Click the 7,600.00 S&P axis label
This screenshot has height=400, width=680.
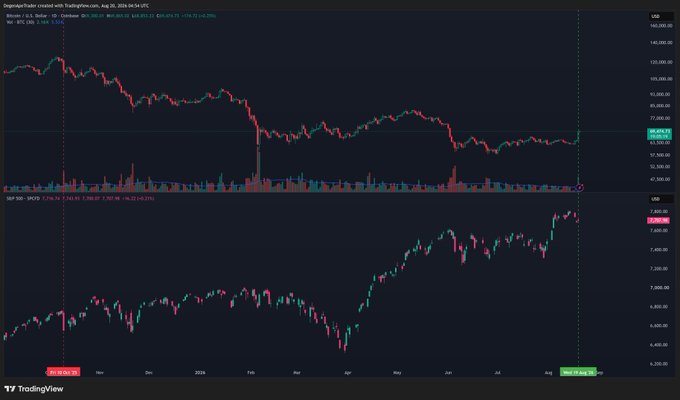tap(660, 230)
